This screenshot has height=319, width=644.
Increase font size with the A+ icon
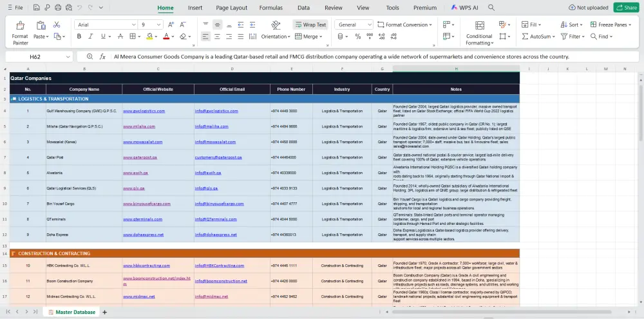171,24
